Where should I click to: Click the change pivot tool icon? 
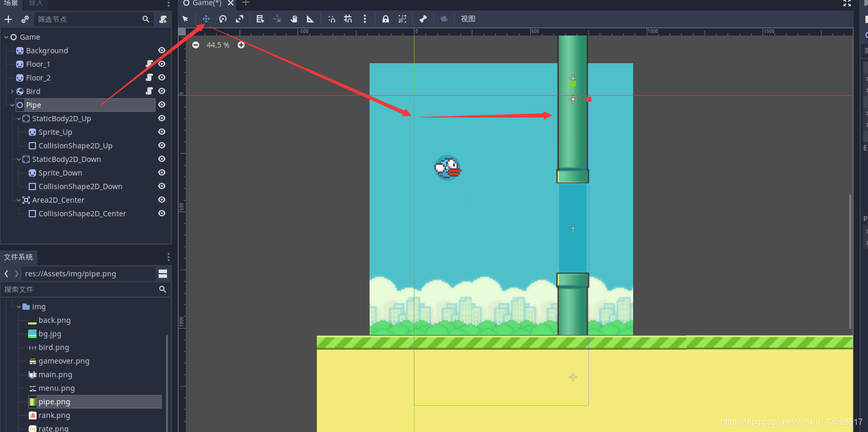[x=277, y=19]
